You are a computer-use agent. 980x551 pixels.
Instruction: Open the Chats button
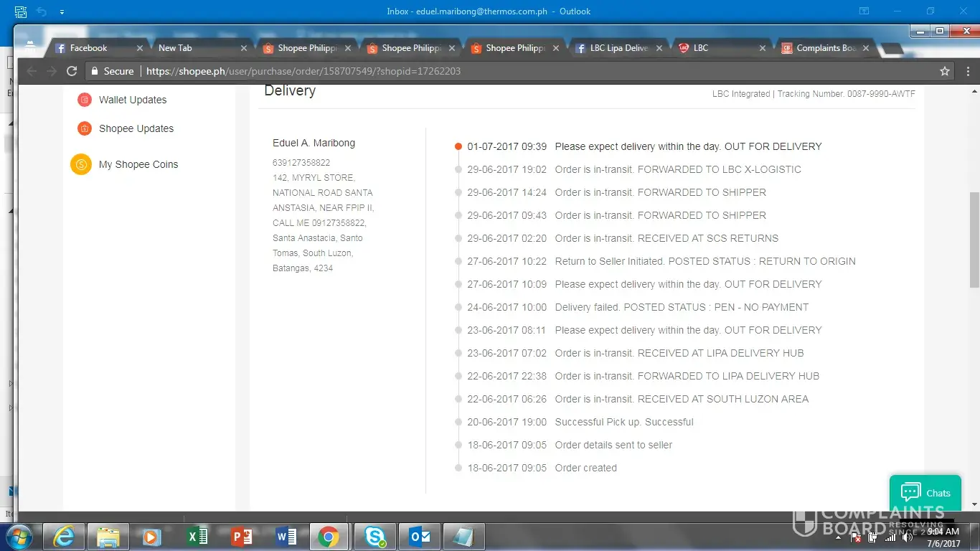925,493
